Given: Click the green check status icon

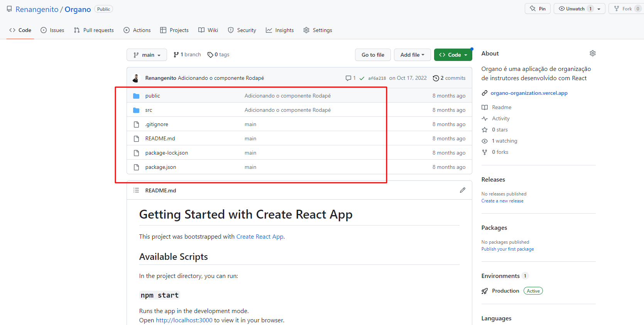Looking at the screenshot, I should (362, 78).
